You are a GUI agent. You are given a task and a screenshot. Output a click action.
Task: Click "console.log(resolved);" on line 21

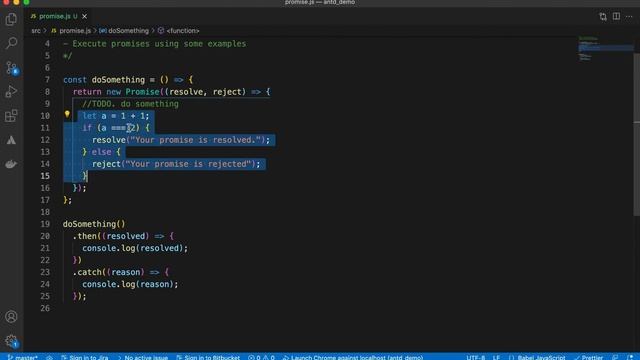[x=135, y=248]
